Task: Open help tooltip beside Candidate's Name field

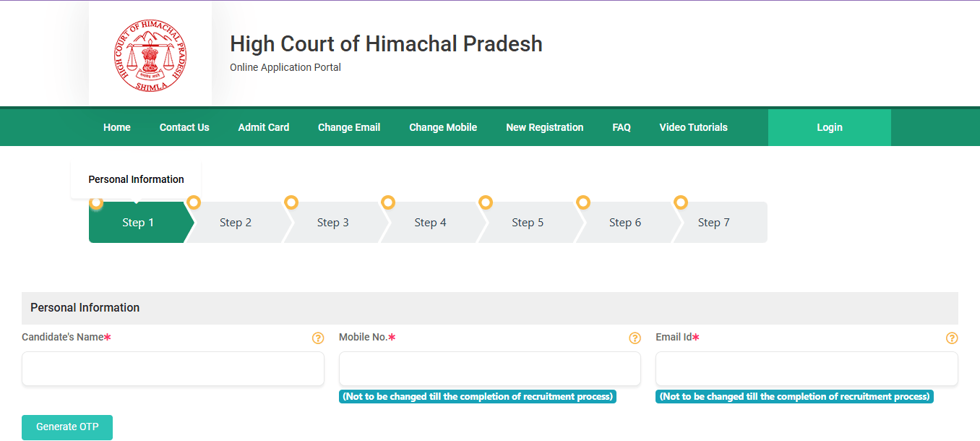Action: [x=318, y=338]
